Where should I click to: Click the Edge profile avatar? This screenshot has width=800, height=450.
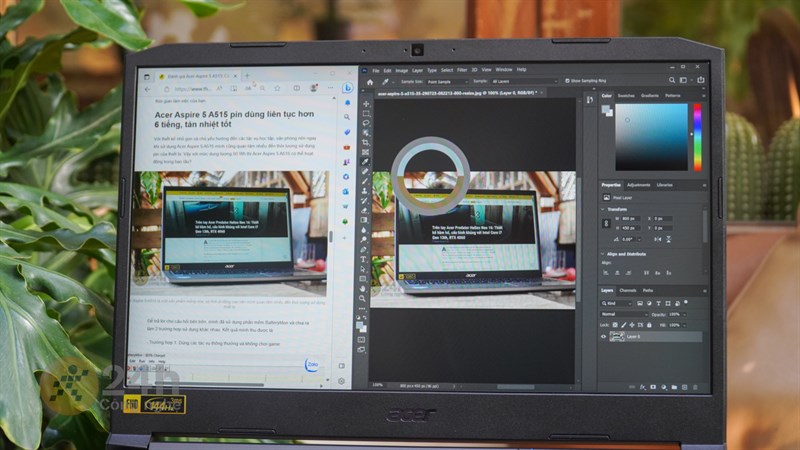click(314, 88)
